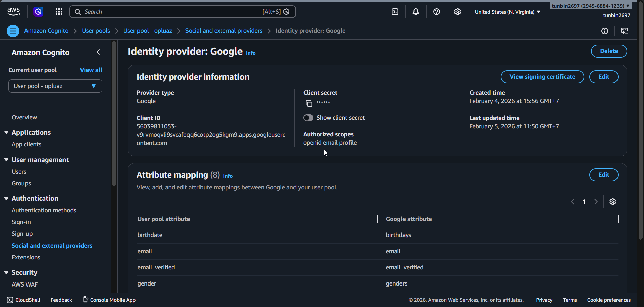Open the notifications bell
Image resolution: width=644 pixels, height=307 pixels.
tap(416, 11)
